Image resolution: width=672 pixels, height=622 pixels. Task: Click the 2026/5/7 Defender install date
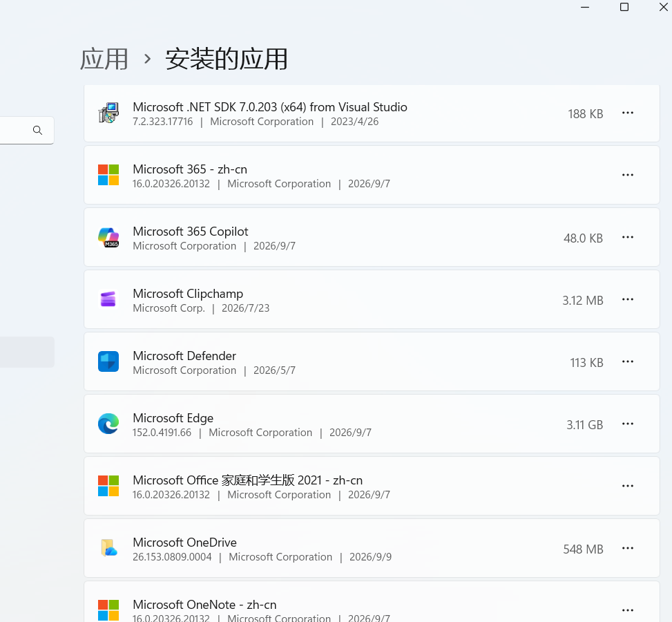tap(274, 370)
